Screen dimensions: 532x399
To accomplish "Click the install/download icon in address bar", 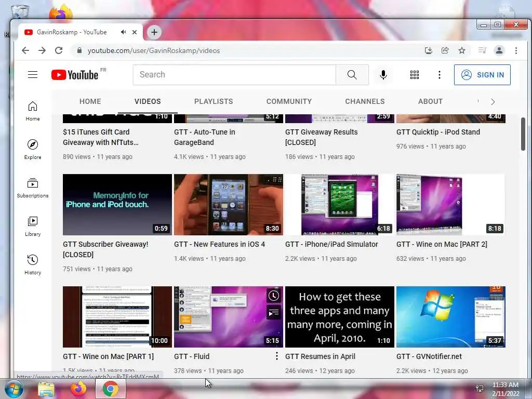I will click(x=429, y=50).
